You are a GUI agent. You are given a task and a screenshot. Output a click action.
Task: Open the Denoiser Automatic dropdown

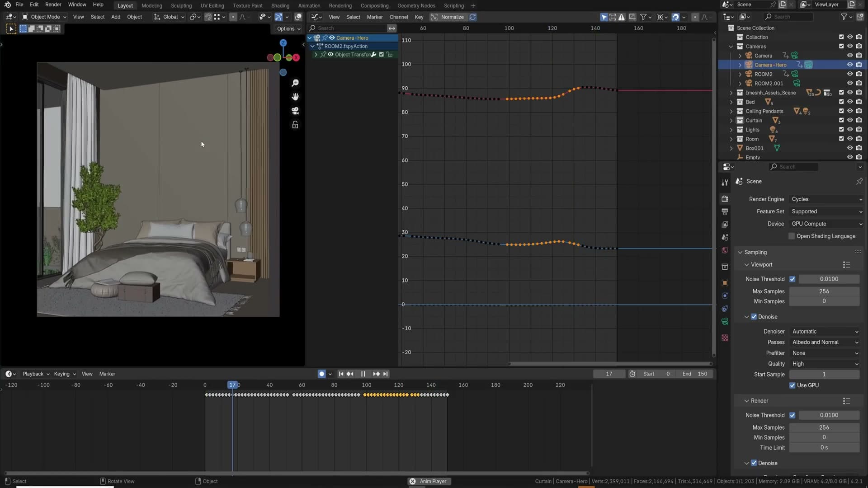pyautogui.click(x=825, y=332)
